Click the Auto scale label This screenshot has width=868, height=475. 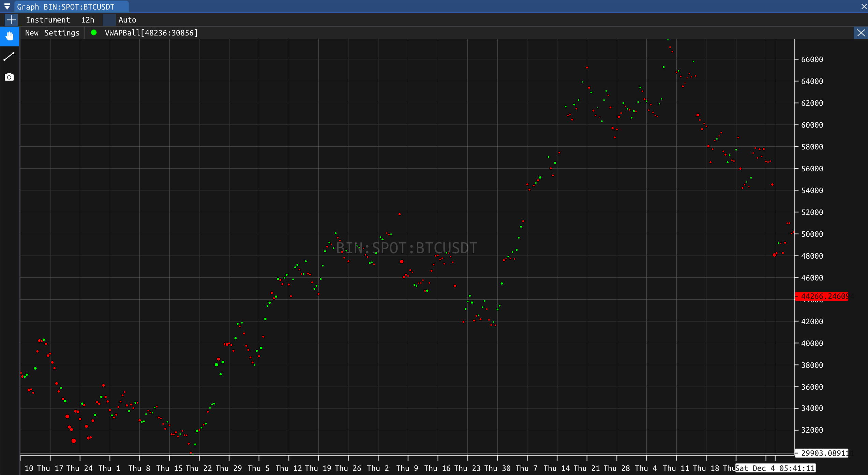(128, 20)
